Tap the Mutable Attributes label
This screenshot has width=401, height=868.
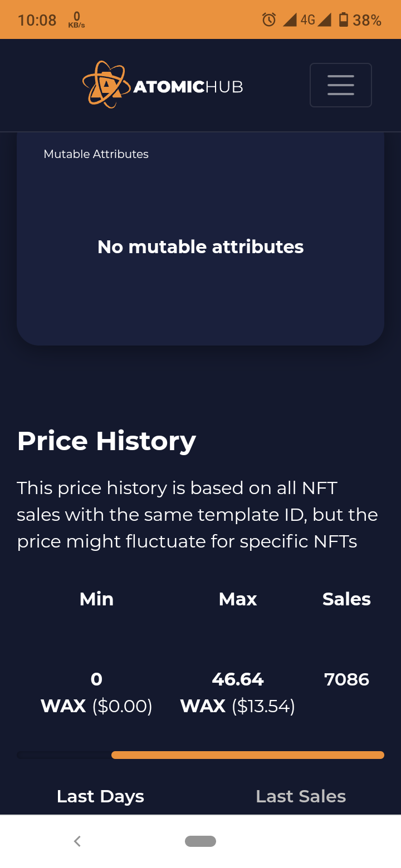coord(96,154)
